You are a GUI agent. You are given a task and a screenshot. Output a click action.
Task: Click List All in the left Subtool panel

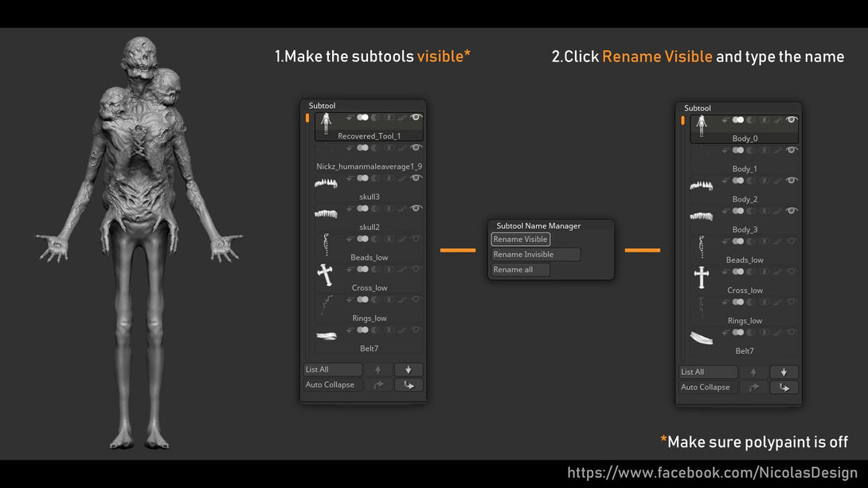(333, 369)
